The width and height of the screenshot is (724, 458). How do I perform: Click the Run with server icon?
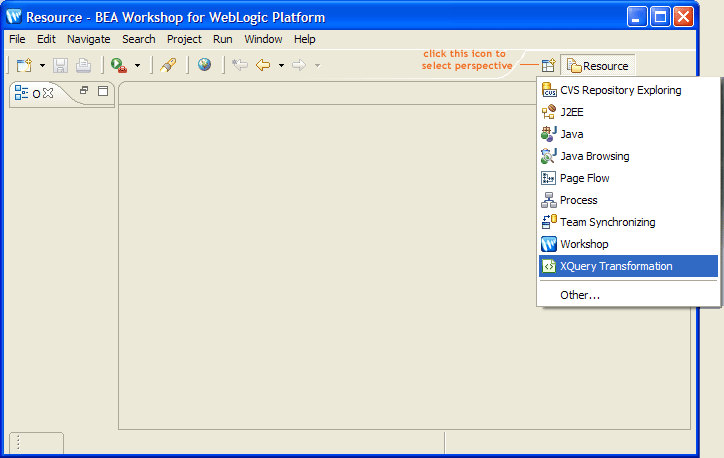[119, 65]
